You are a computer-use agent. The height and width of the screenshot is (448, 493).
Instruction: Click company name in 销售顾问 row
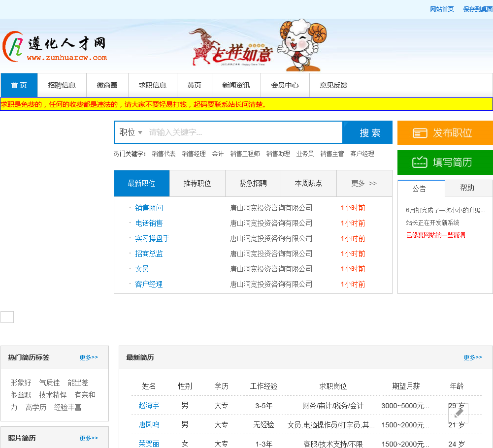click(271, 208)
